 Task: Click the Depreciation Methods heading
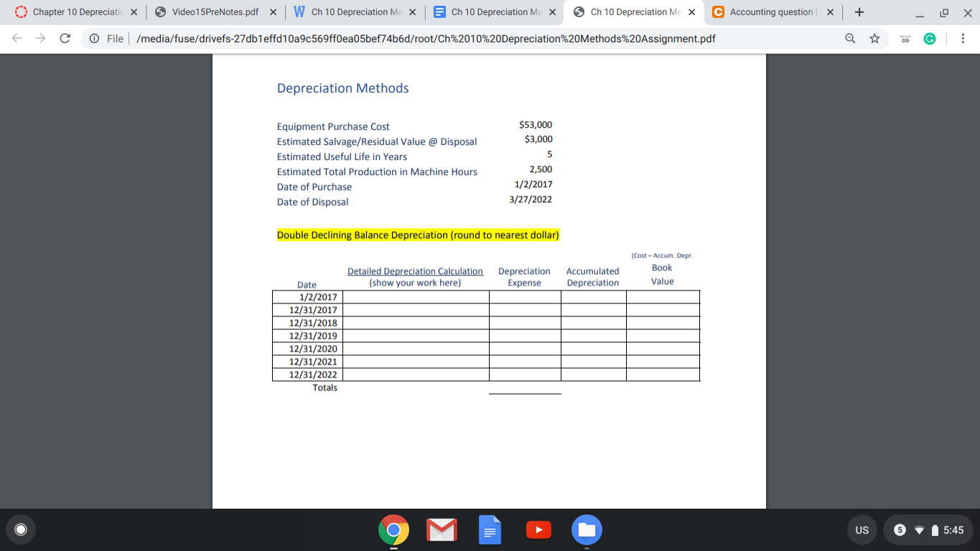(x=342, y=88)
